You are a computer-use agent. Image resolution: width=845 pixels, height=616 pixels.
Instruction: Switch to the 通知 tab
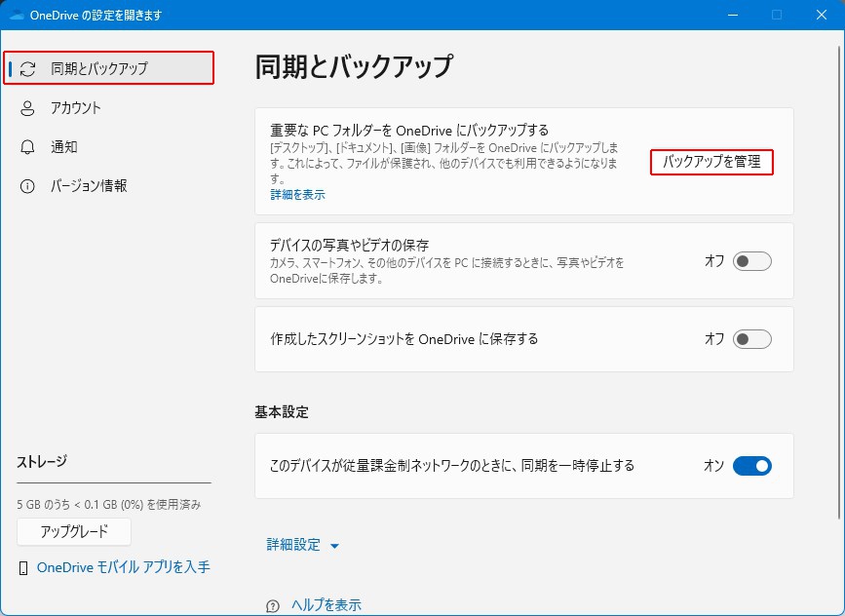pyautogui.click(x=64, y=147)
